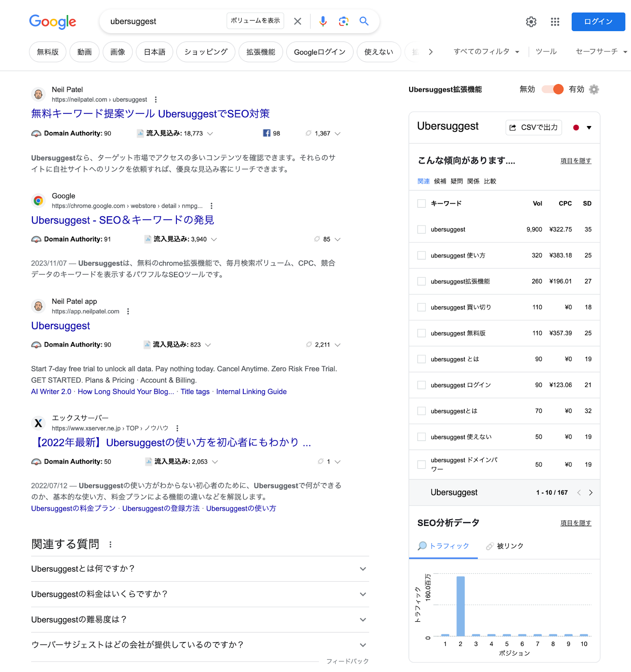
Task: Open the ツール search tools
Action: pyautogui.click(x=546, y=52)
